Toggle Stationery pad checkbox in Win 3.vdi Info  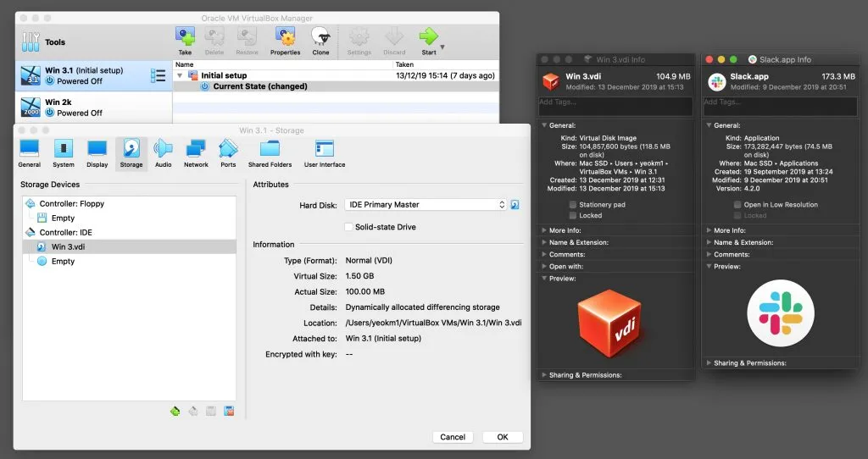(573, 205)
